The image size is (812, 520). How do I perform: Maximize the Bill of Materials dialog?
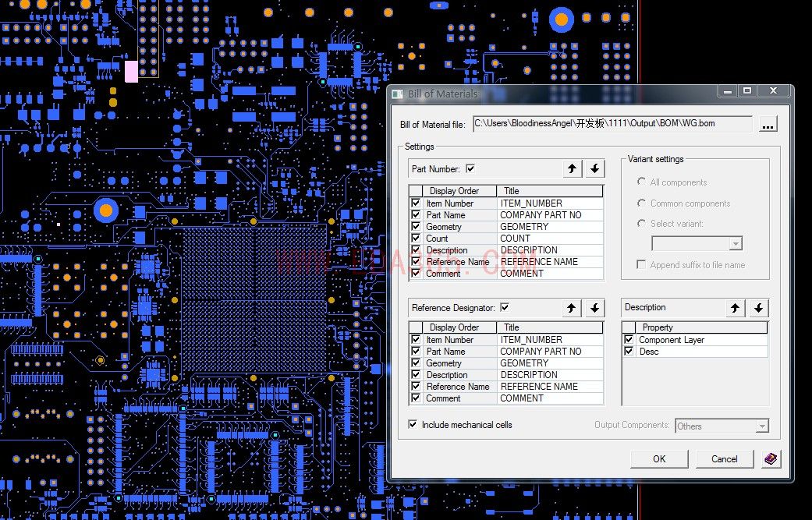(747, 91)
